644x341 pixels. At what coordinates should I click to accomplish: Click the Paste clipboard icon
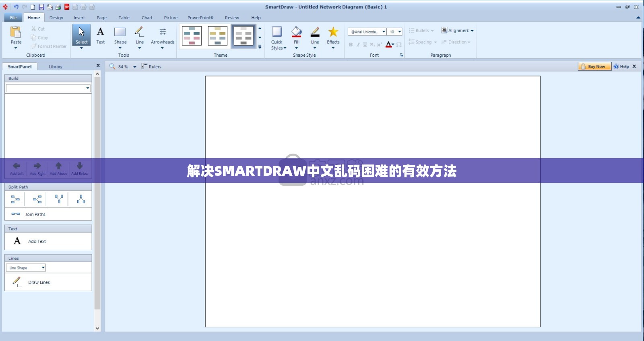point(16,32)
